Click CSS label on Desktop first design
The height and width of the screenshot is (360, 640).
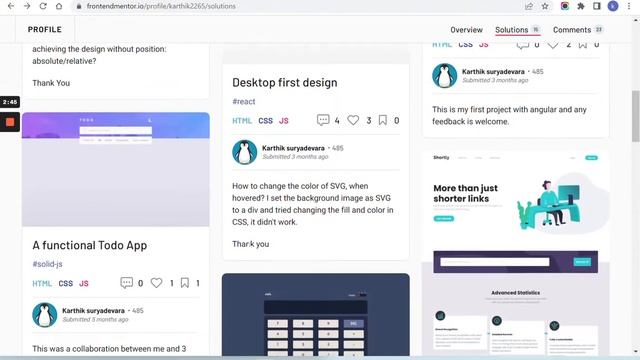coord(265,121)
